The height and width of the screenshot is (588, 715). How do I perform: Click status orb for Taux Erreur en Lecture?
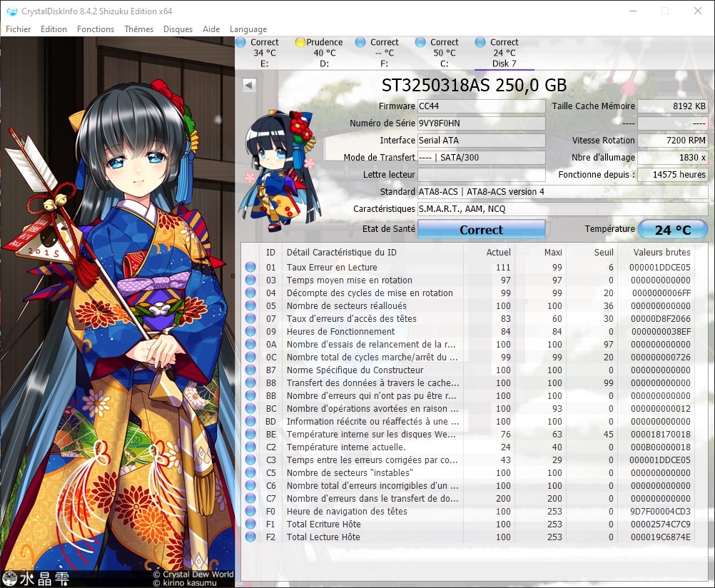tap(250, 268)
